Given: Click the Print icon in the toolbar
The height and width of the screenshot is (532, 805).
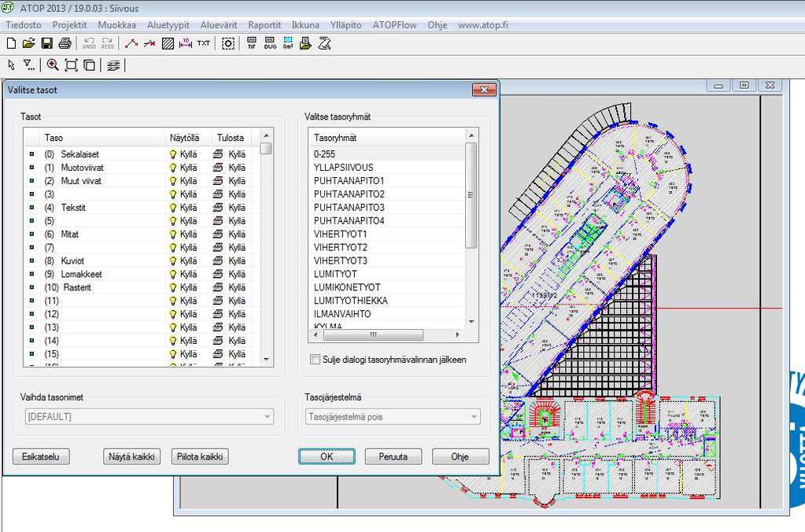Looking at the screenshot, I should pyautogui.click(x=65, y=43).
